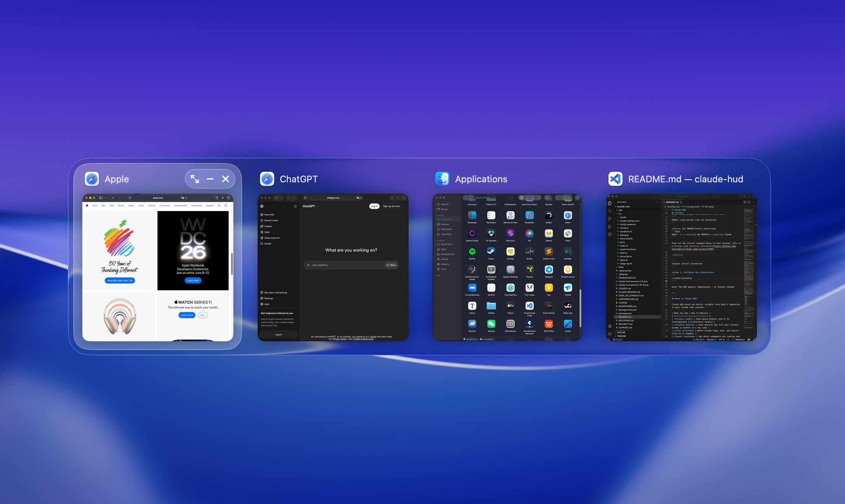Click the Voice button in ChatGPT's prompt box
Screen dimensions: 845x504
391,265
